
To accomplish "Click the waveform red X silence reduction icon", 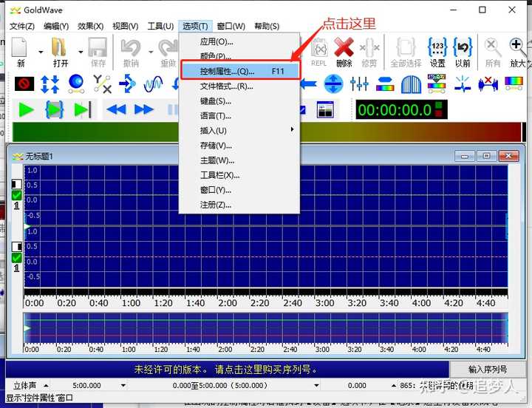I will point(488,84).
